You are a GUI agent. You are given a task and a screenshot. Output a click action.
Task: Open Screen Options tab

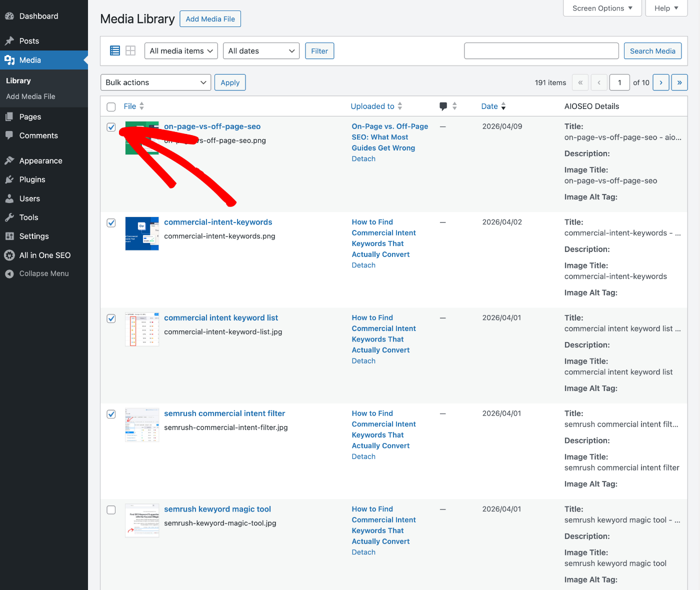602,8
